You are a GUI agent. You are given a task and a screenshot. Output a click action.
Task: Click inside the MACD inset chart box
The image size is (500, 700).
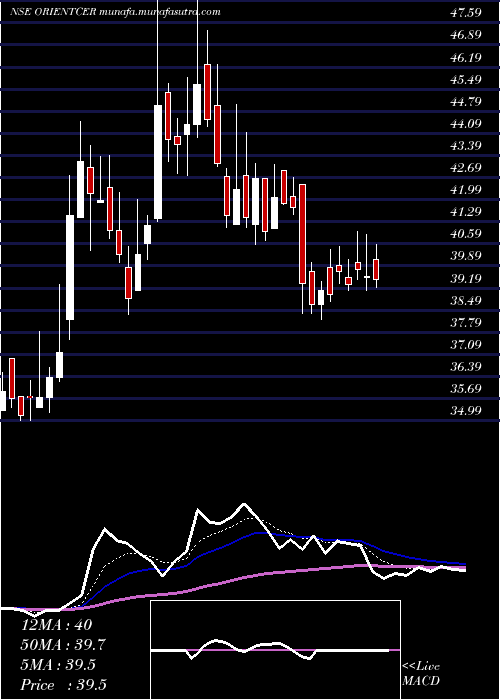(275, 650)
